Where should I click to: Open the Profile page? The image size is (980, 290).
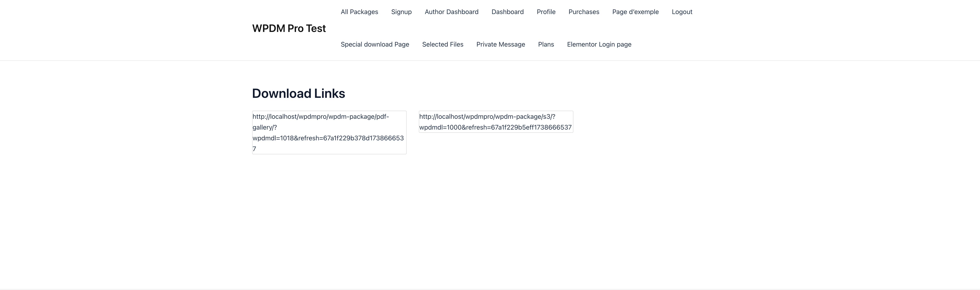pos(546,12)
